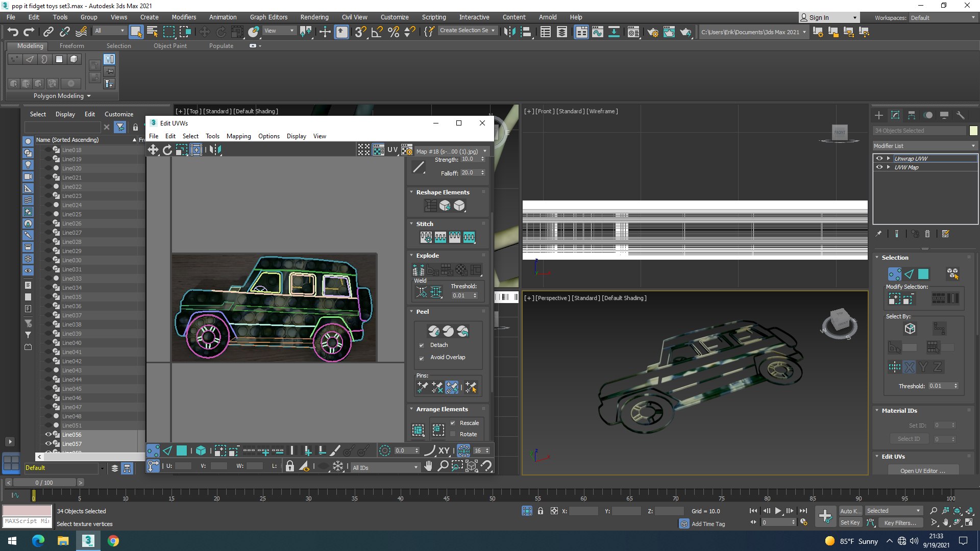The image size is (980, 551).
Task: Click the Key Filters button
Action: point(900,522)
